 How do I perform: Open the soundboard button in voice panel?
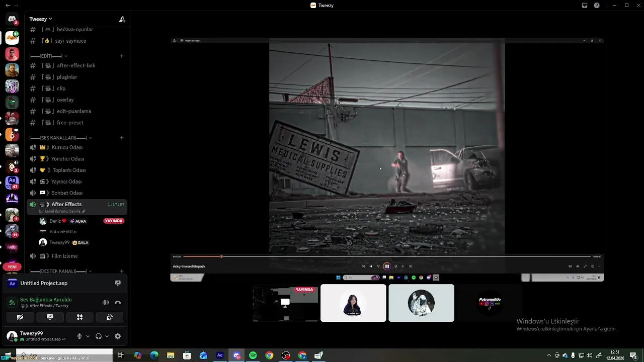coord(110,317)
